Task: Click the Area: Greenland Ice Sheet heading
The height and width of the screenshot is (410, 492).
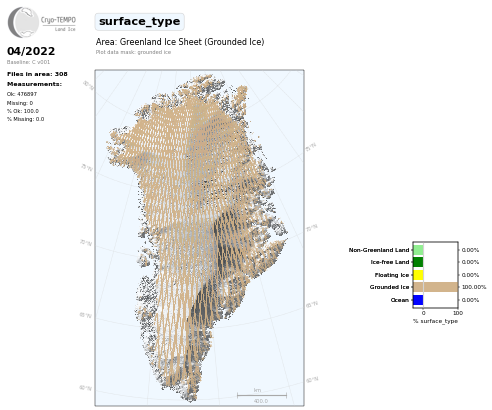Action: point(180,42)
